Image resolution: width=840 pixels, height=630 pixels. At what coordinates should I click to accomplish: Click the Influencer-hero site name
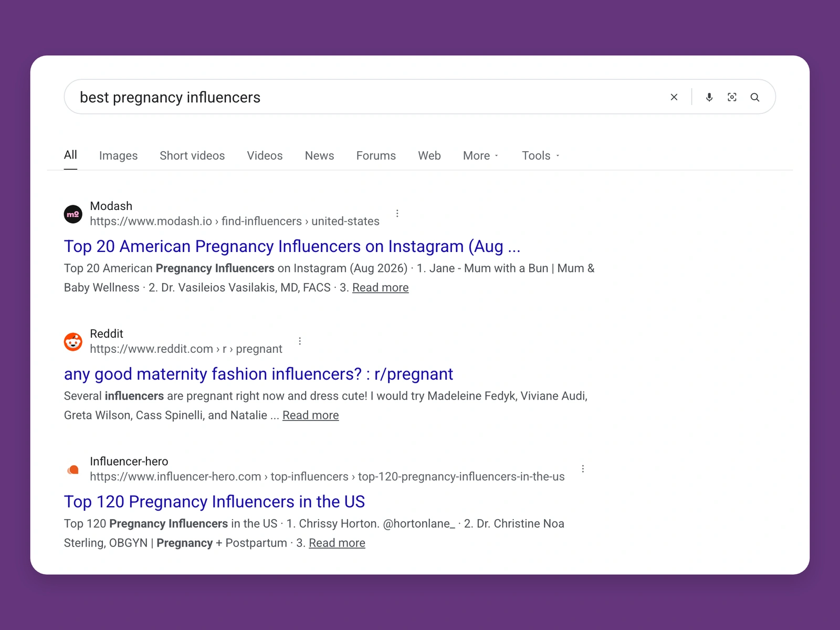tap(129, 461)
